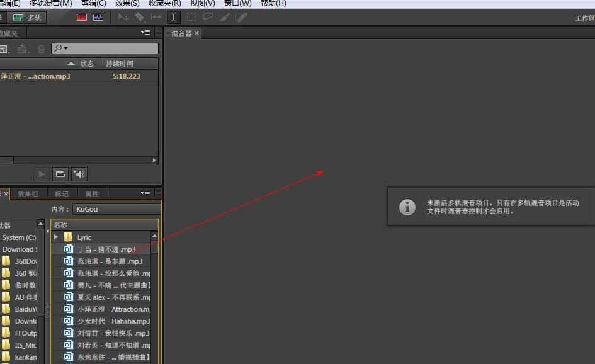Select the Mixer tab

(x=182, y=33)
